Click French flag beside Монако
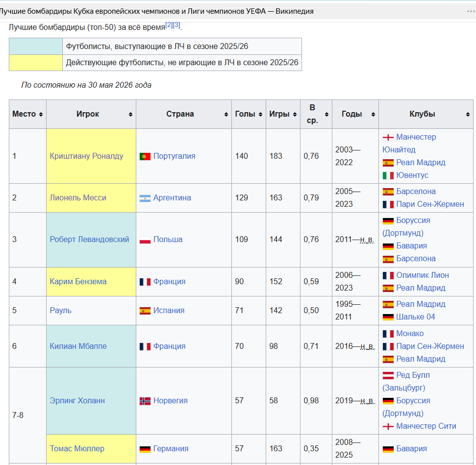 pos(388,334)
